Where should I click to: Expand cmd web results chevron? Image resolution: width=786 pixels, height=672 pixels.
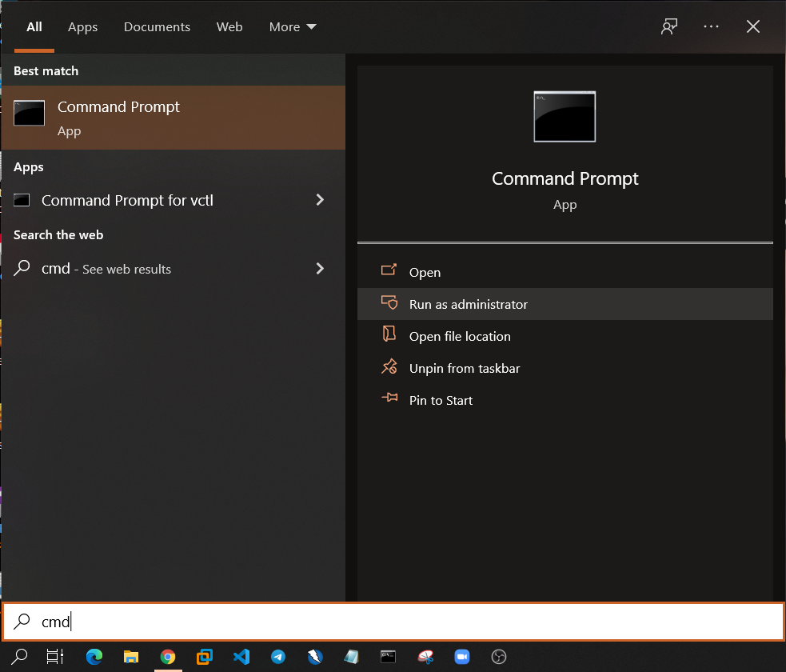[319, 269]
